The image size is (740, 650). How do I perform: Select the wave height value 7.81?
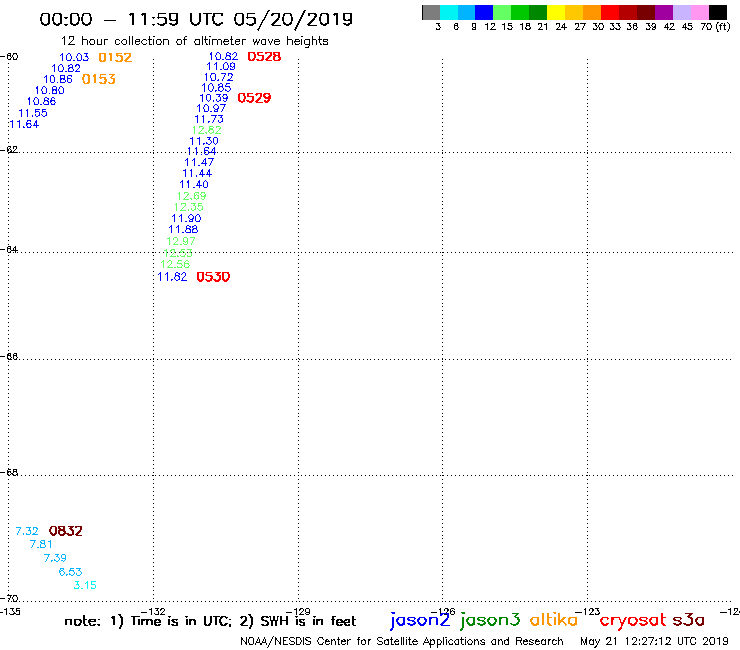[41, 544]
